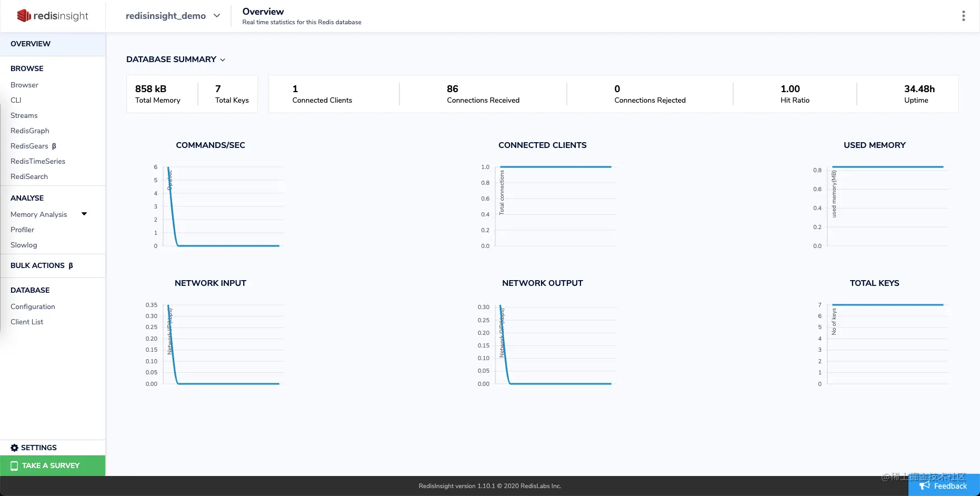Screen dimensions: 980x496
Task: Click the Connections Rejected stat
Action: [650, 94]
